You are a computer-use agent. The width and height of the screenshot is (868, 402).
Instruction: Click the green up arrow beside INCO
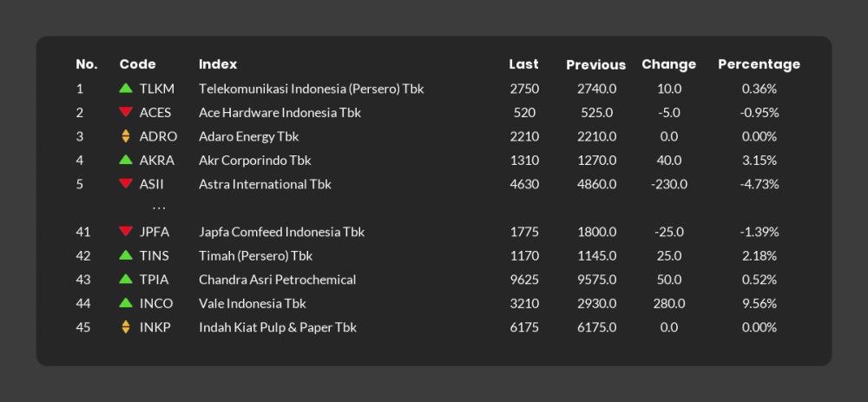[x=126, y=303]
